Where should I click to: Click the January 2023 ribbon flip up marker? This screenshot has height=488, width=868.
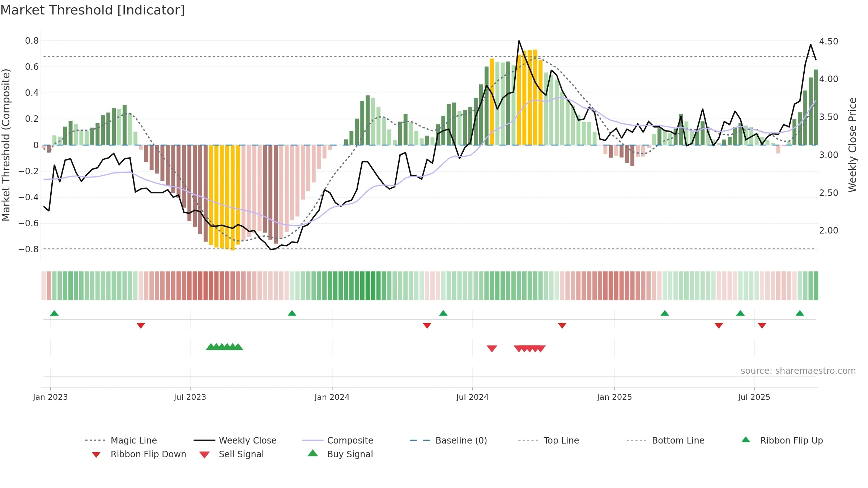54,313
